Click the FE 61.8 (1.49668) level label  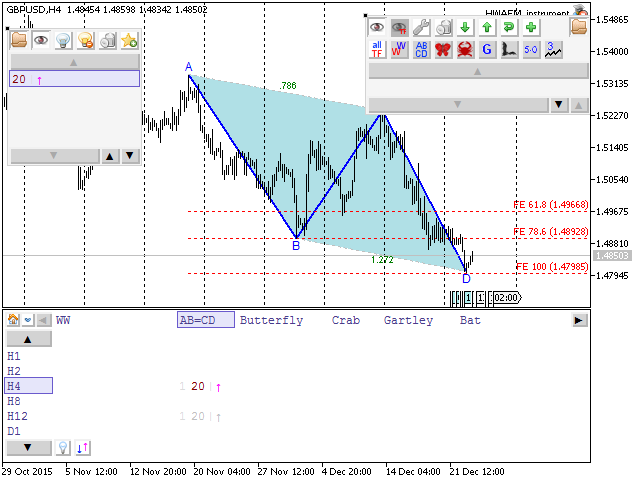(550, 204)
